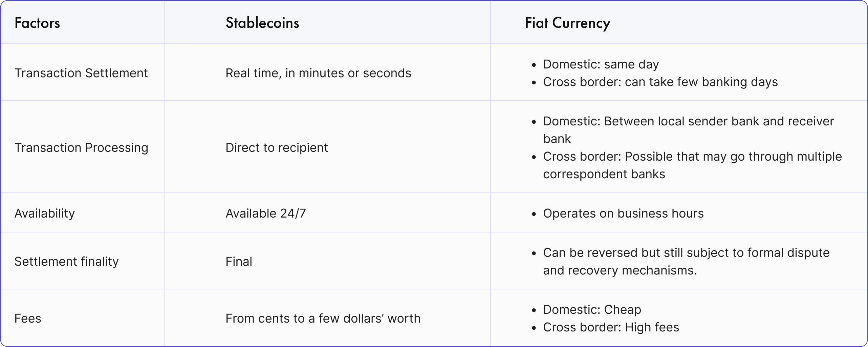Click the 'Cross border: High fees' bullet
Viewport: 868px width, 347px height.
(x=611, y=327)
